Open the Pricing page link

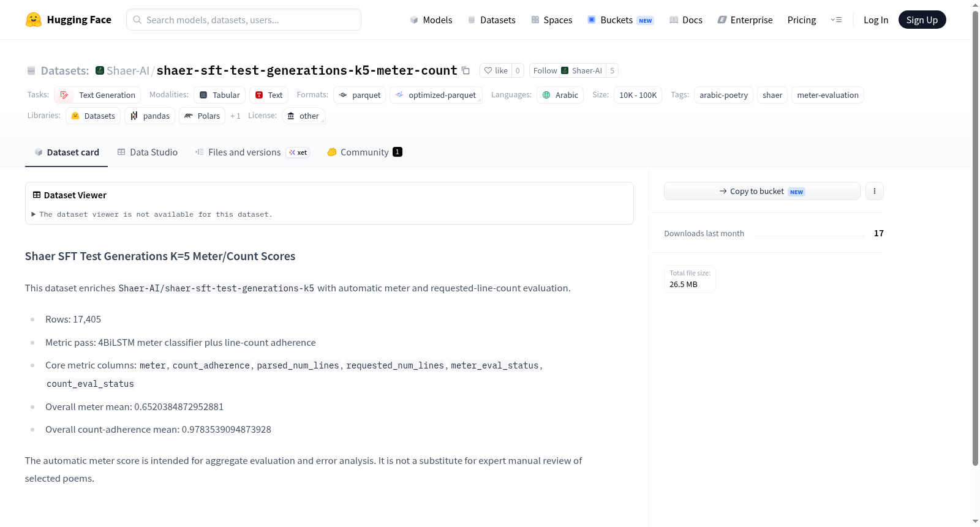pyautogui.click(x=802, y=20)
